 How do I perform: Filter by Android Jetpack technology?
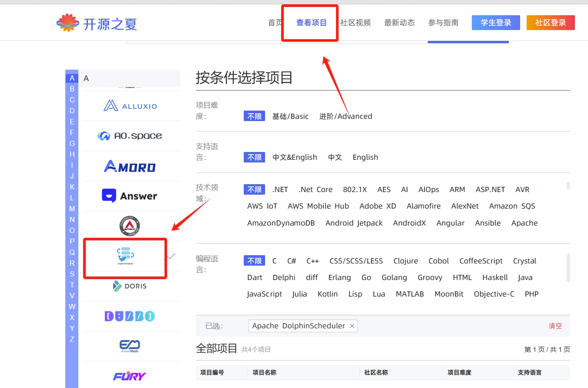(x=354, y=223)
